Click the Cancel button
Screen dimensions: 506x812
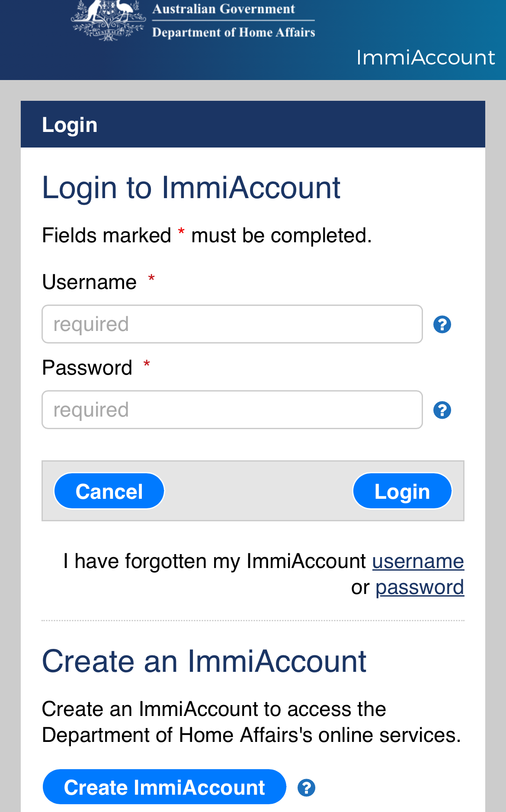coord(109,491)
